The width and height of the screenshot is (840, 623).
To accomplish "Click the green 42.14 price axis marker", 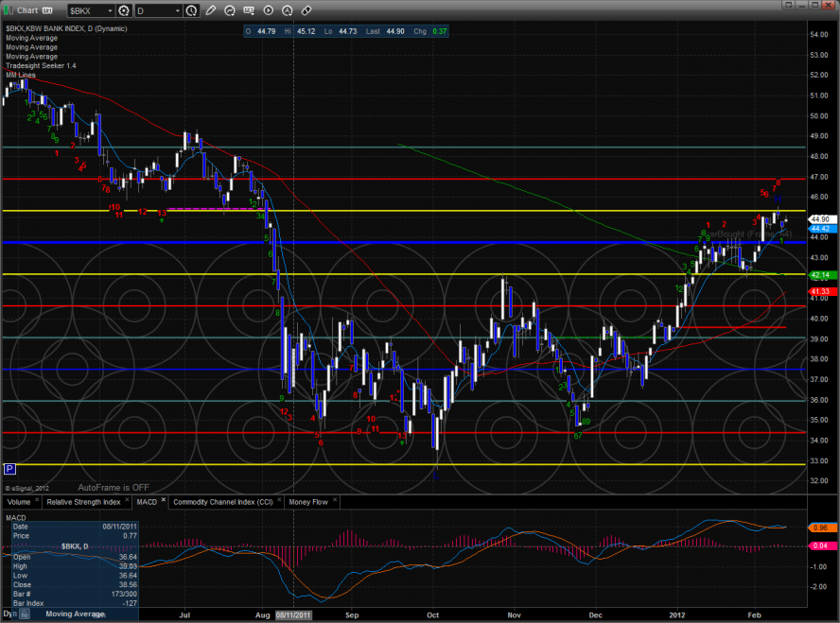I will point(820,275).
